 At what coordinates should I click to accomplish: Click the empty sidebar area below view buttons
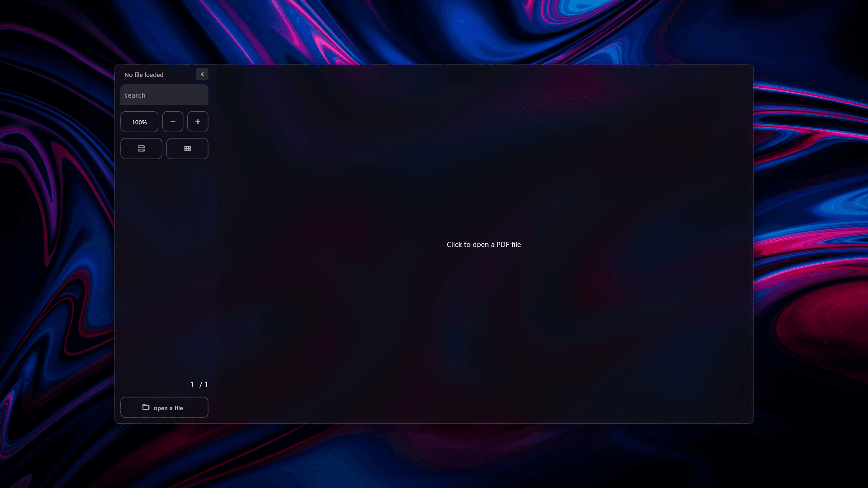click(164, 267)
